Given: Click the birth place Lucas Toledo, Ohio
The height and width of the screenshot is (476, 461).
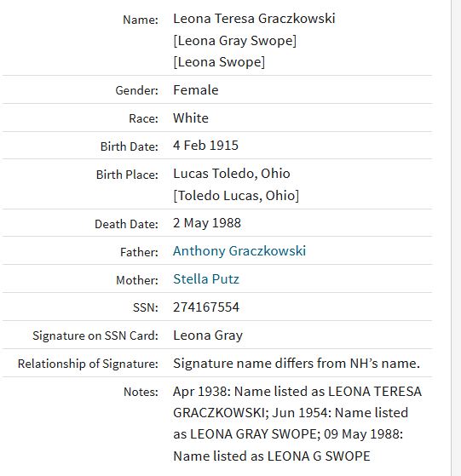Looking at the screenshot, I should (232, 174).
